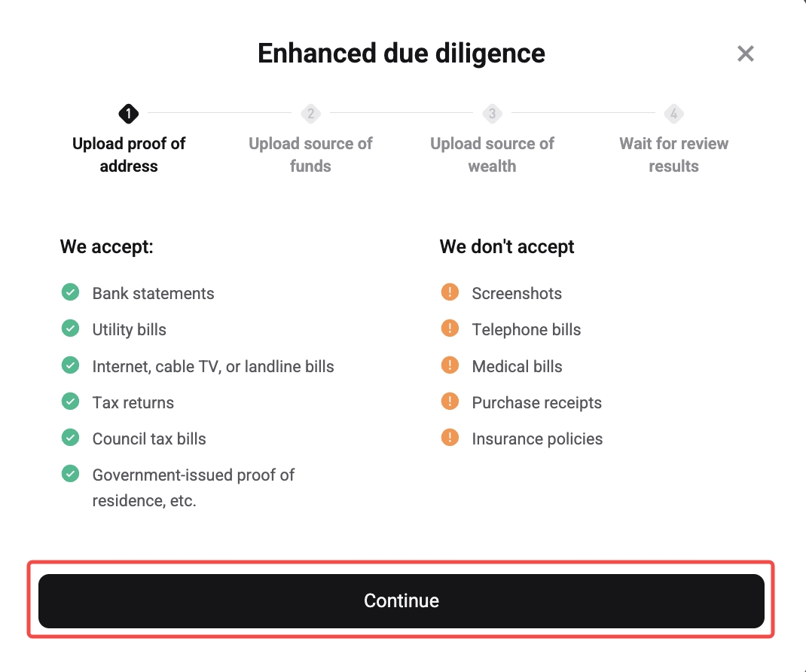This screenshot has width=806, height=672.
Task: Close the Enhanced due diligence dialog
Action: [745, 53]
